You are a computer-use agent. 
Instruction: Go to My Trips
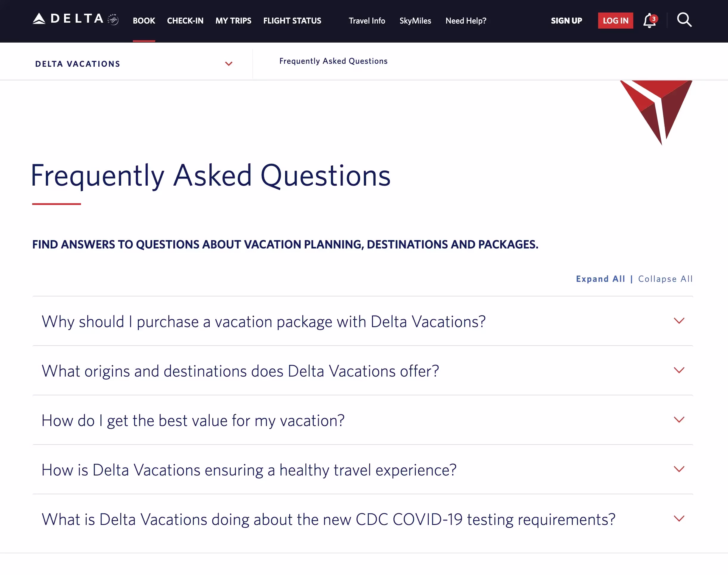point(233,21)
